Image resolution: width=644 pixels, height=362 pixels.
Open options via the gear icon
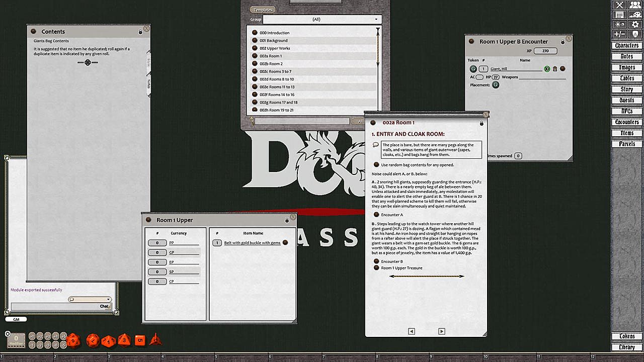(634, 24)
